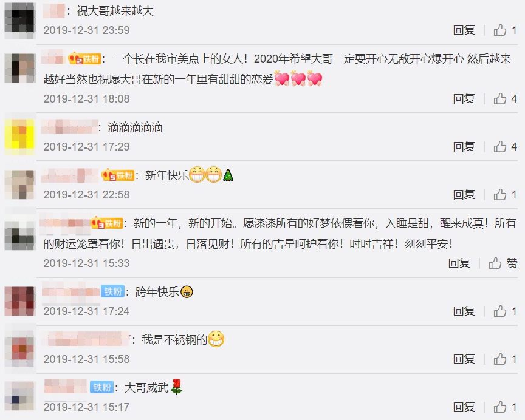Viewport: 525px width, 420px height.
Task: Reply to the comment 祝大哥越来越大
Action: [464, 30]
